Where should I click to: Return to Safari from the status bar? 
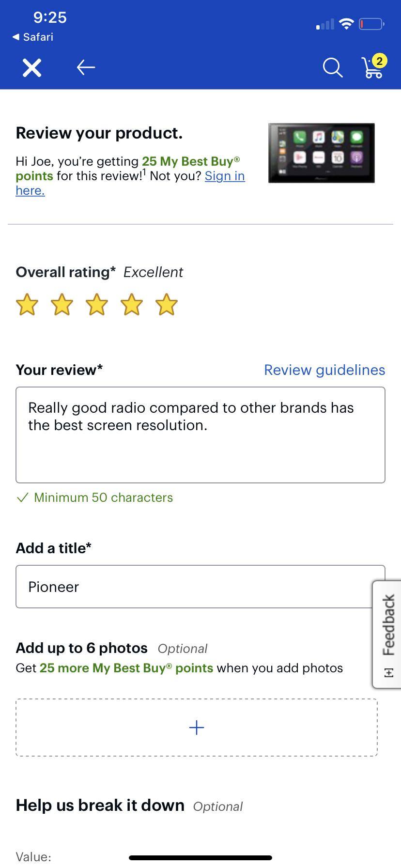(x=32, y=37)
